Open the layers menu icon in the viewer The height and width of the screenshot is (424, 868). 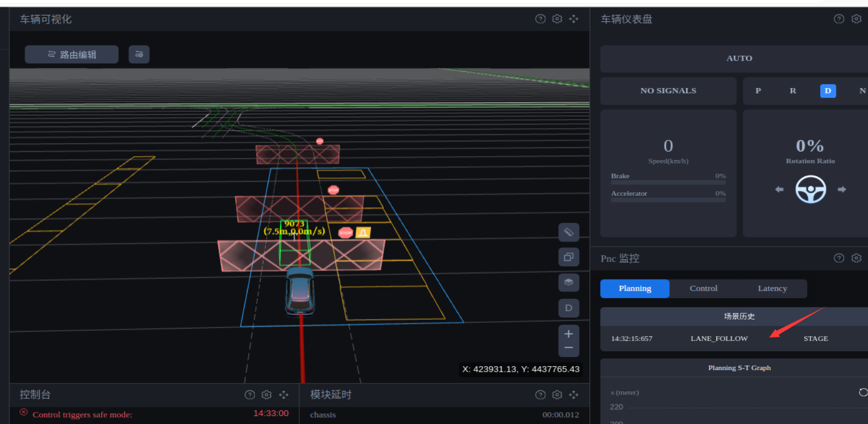pos(568,282)
